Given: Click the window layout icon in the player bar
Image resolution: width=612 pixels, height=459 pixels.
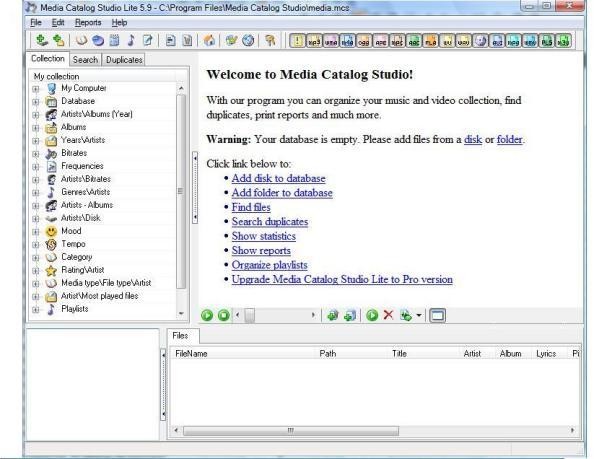Looking at the screenshot, I should tap(437, 315).
